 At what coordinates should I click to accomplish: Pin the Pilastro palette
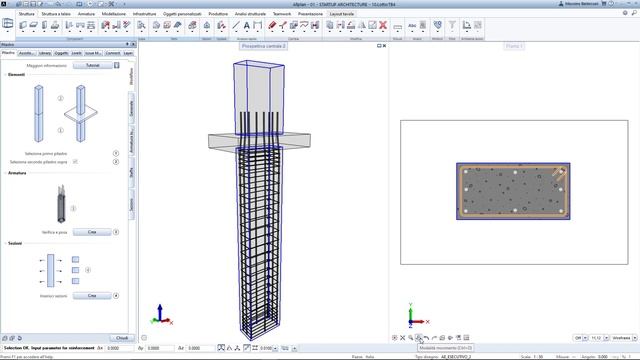pyautogui.click(x=127, y=44)
